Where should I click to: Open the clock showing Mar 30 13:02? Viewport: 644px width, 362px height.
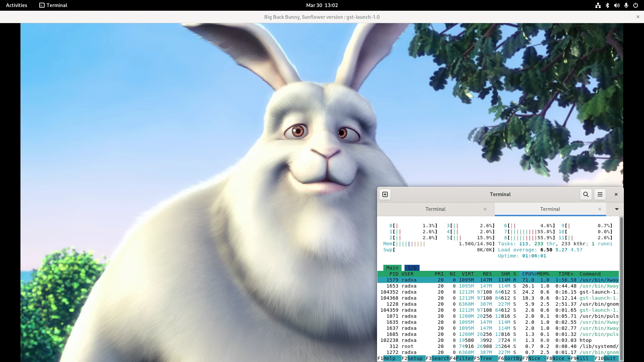(322, 5)
